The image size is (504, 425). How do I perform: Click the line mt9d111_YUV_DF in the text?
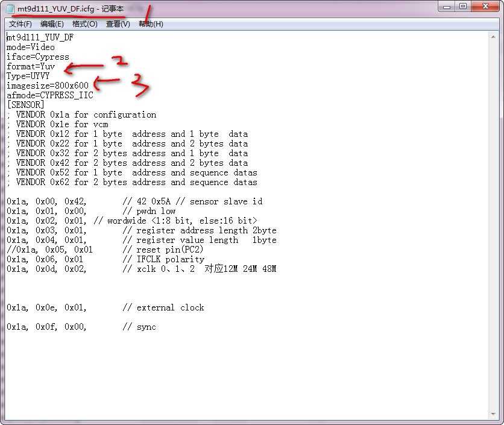(40, 37)
